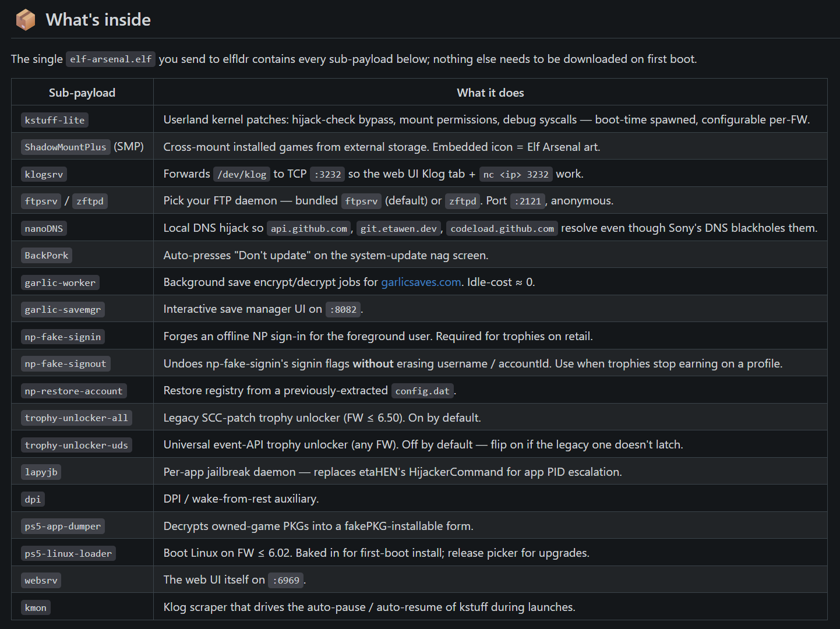Click the api.github.com code snippet
The width and height of the screenshot is (840, 629).
(309, 228)
